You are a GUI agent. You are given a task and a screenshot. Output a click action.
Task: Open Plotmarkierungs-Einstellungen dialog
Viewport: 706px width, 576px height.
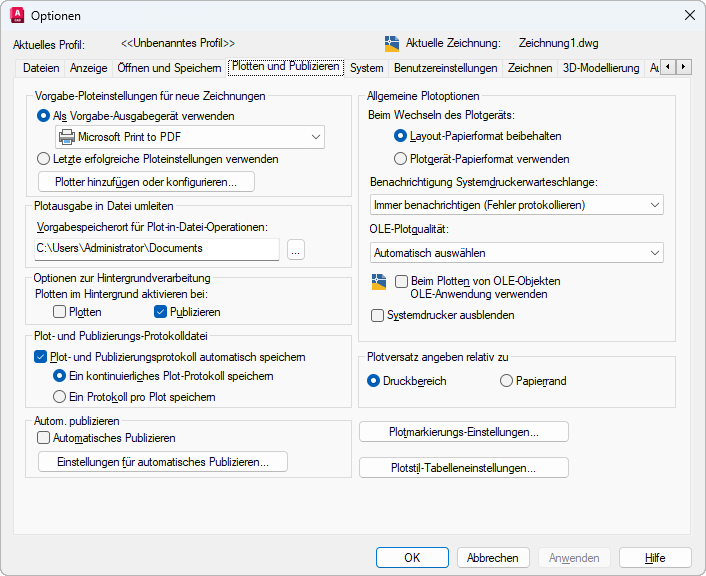464,432
